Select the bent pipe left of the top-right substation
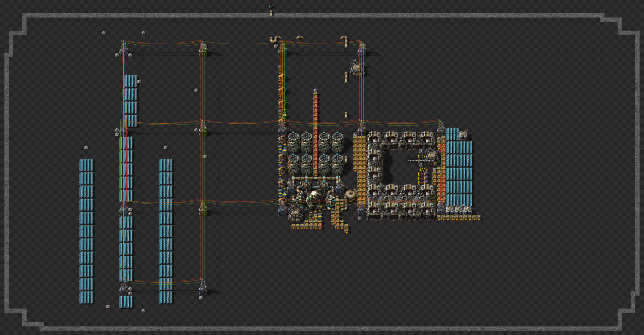Image resolution: width=644 pixels, height=335 pixels. [345, 41]
